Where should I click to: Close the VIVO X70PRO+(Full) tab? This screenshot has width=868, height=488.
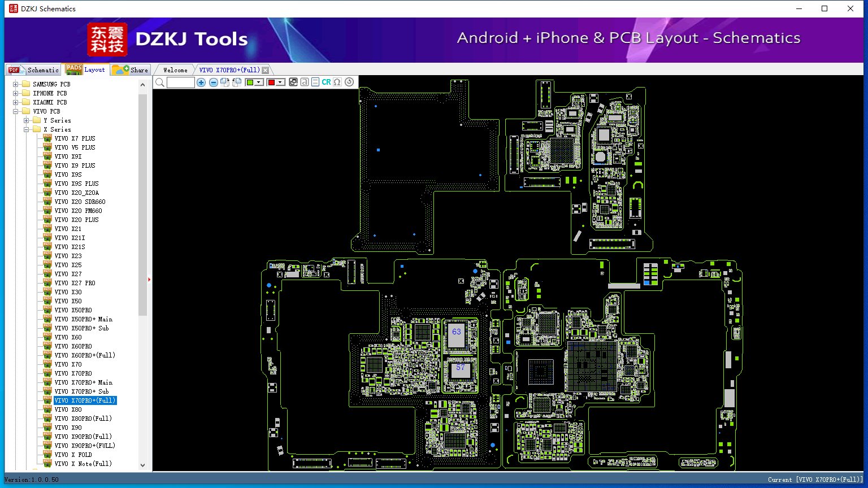tap(266, 70)
